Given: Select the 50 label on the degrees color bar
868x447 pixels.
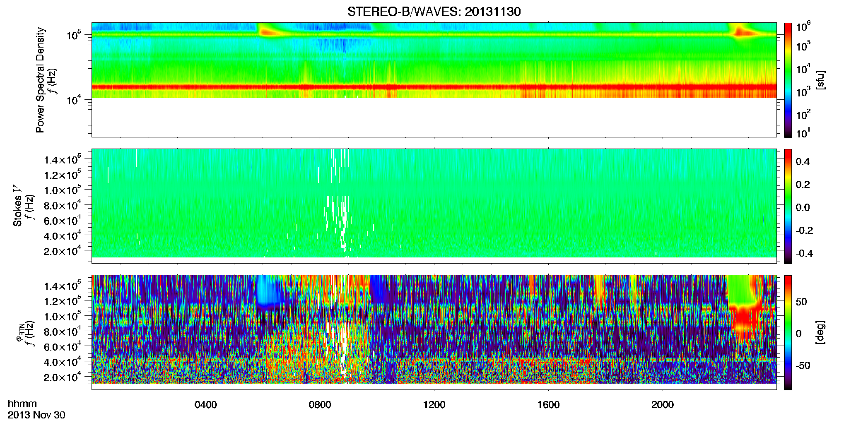Looking at the screenshot, I should (801, 302).
